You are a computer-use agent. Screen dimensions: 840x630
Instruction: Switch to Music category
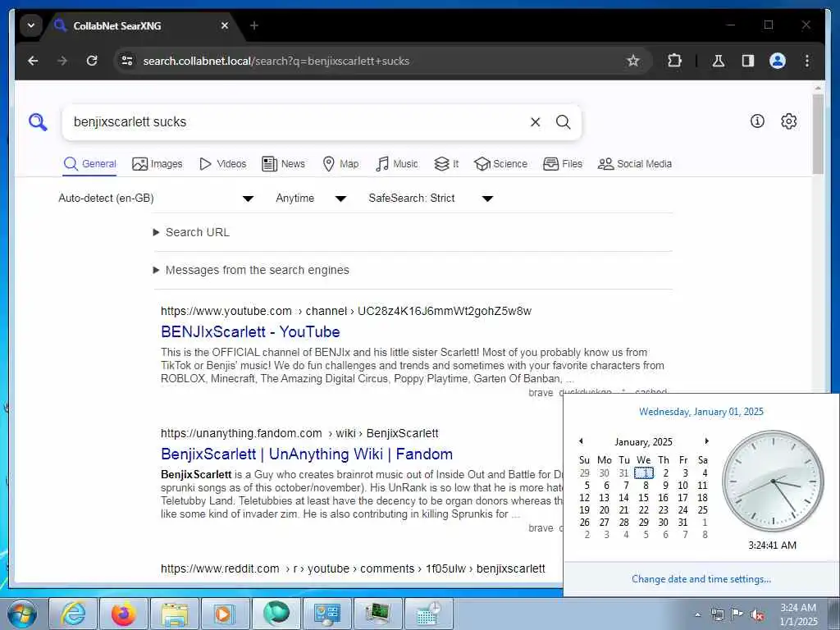pos(397,164)
